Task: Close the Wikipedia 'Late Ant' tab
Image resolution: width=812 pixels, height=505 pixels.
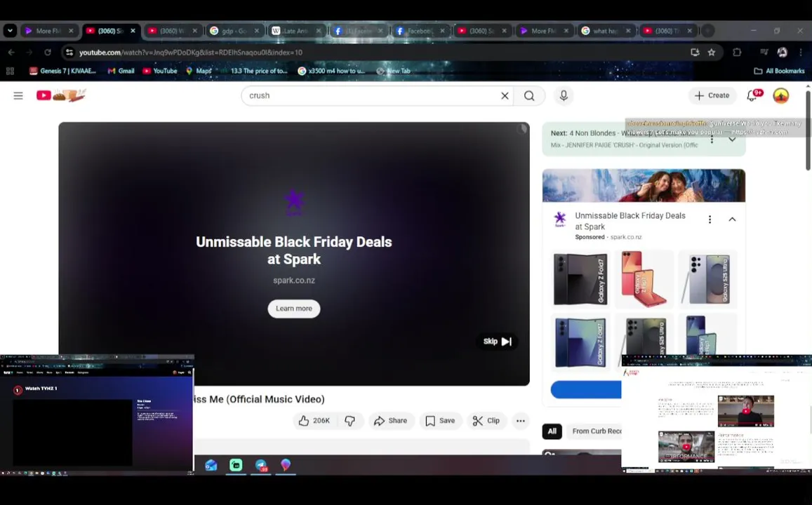Action: (319, 31)
